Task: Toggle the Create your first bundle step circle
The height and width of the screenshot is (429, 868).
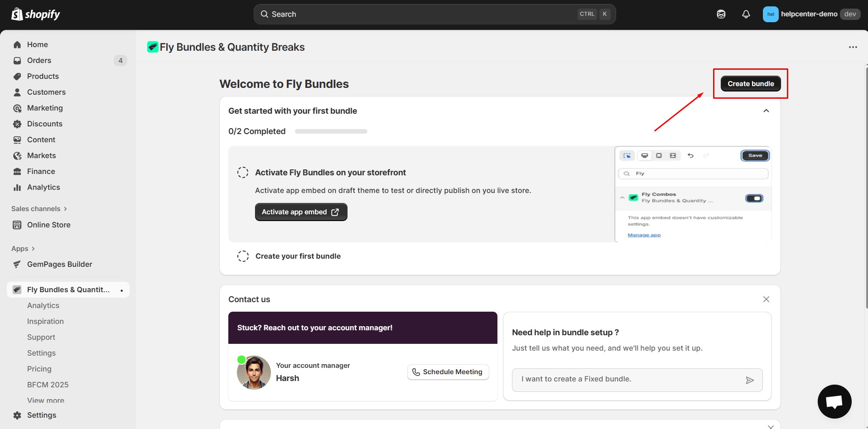Action: (x=243, y=256)
